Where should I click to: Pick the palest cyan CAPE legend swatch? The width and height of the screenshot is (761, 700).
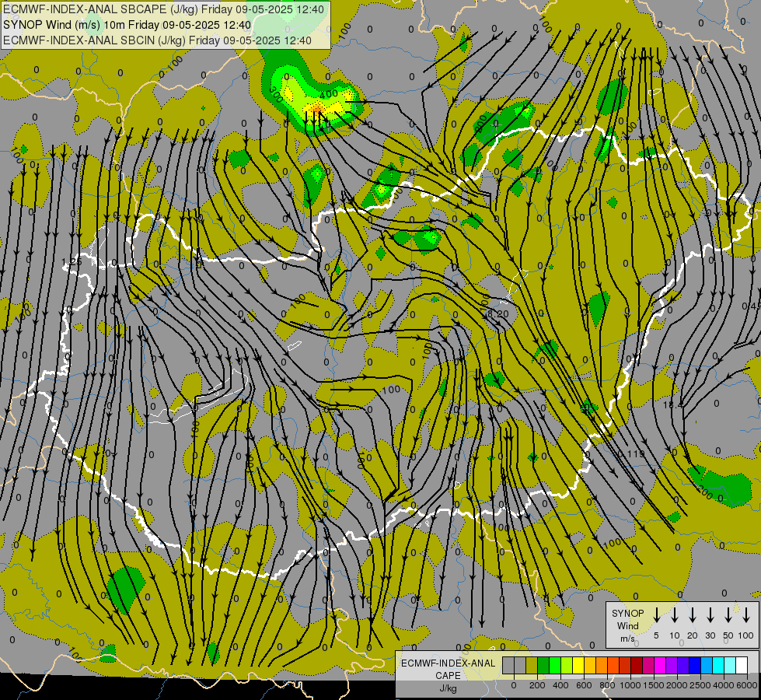pos(729,665)
